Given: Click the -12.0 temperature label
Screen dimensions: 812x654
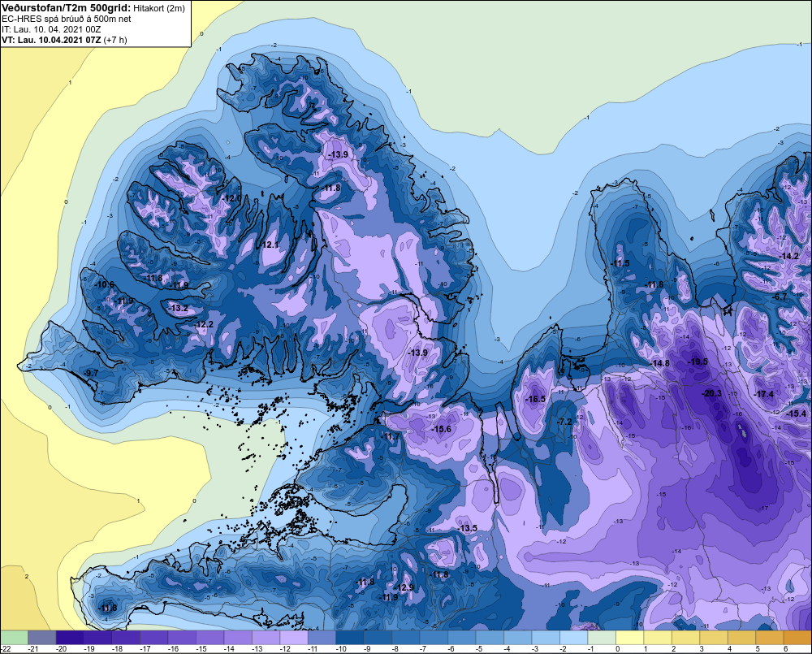Looking at the screenshot, I should point(231,198).
